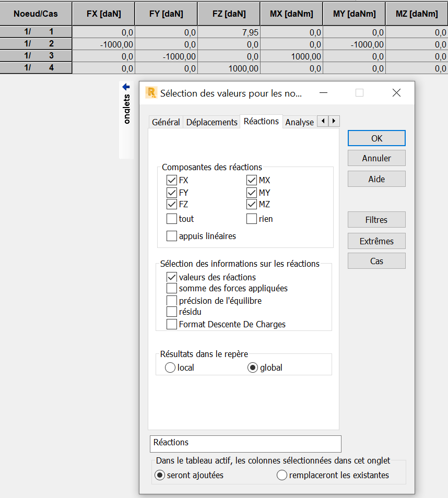This screenshot has height=498, width=448.
Task: Select the 'local' coordinate system radio
Action: coord(170,367)
